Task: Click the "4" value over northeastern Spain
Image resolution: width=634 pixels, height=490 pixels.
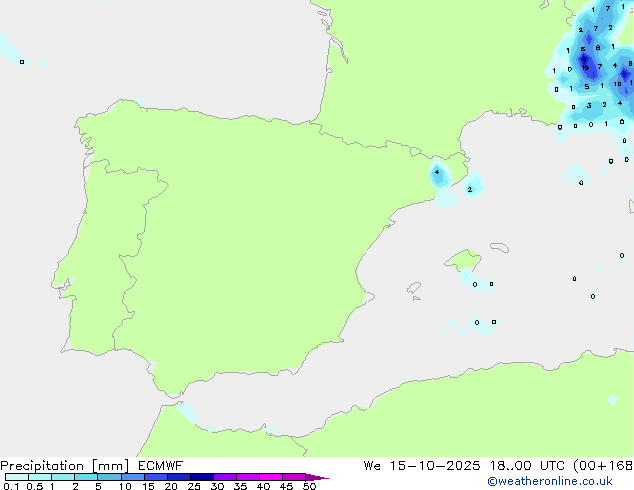Action: click(x=437, y=172)
